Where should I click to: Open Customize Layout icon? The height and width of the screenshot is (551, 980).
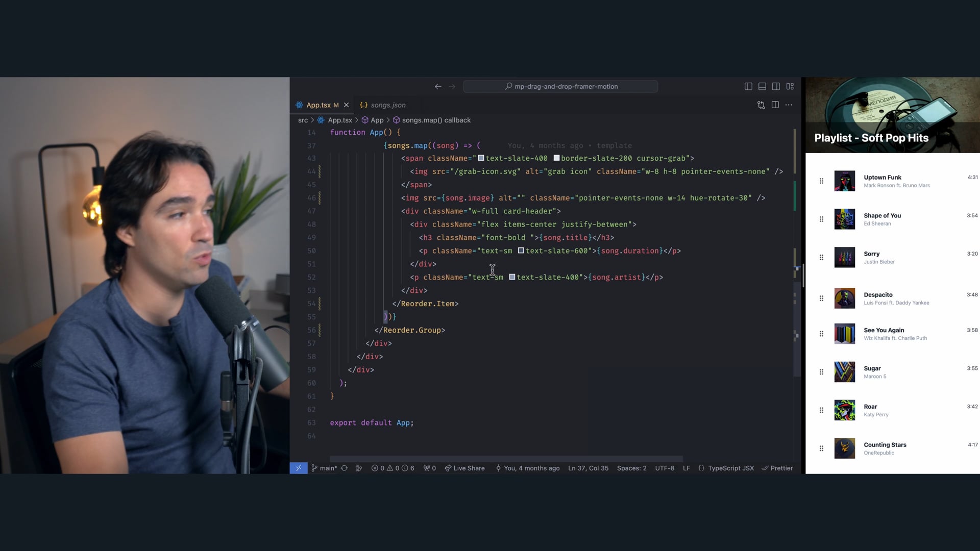pyautogui.click(x=790, y=87)
